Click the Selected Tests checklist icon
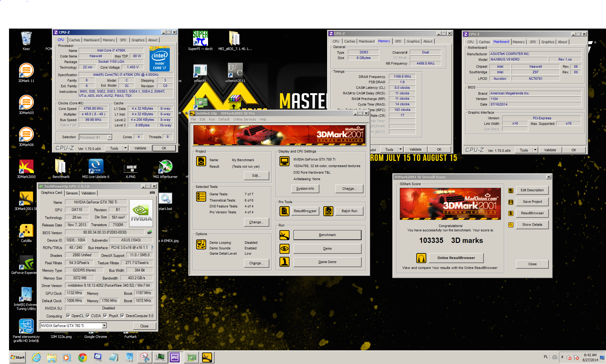 [x=201, y=196]
